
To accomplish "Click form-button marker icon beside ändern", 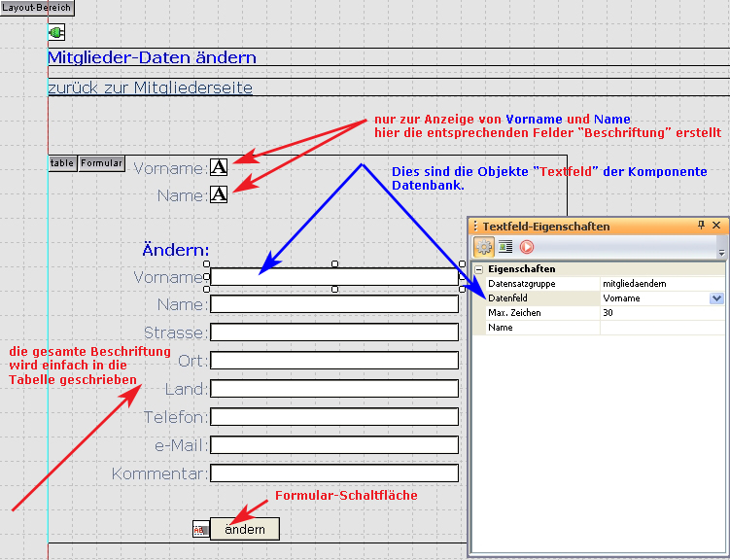I will 200,529.
